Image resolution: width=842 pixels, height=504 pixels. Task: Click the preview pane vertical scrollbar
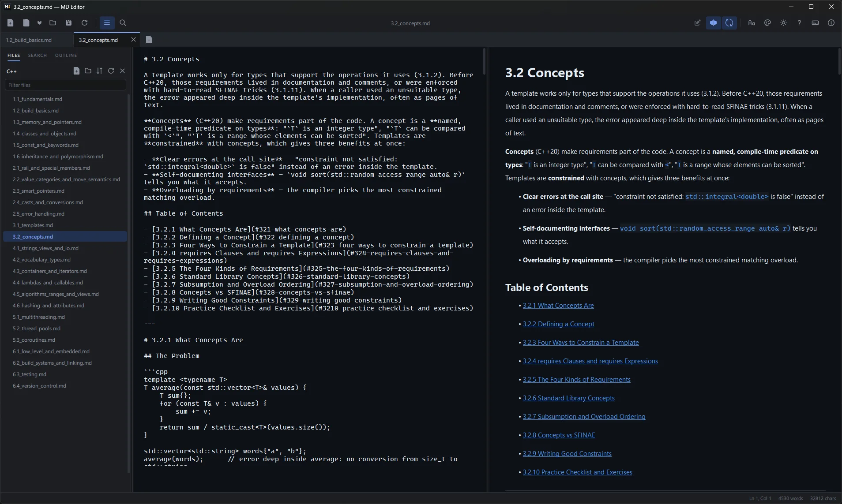[839, 61]
